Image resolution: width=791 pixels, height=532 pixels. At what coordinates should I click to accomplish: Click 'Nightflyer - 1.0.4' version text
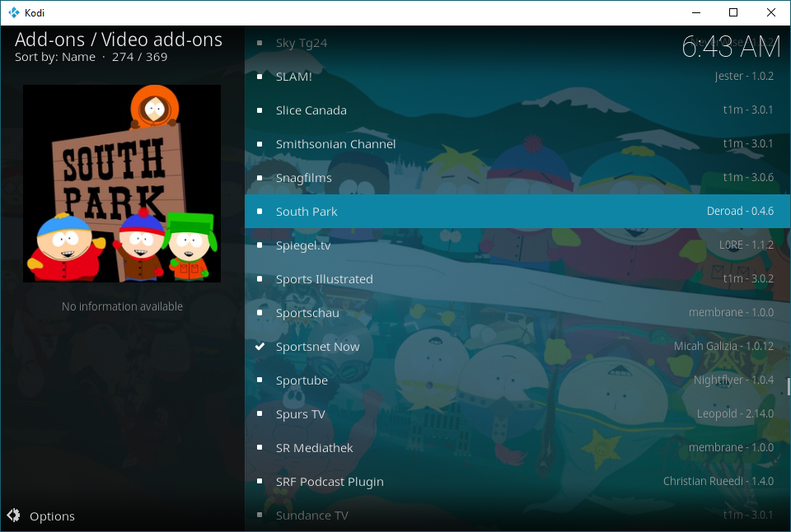pos(733,380)
